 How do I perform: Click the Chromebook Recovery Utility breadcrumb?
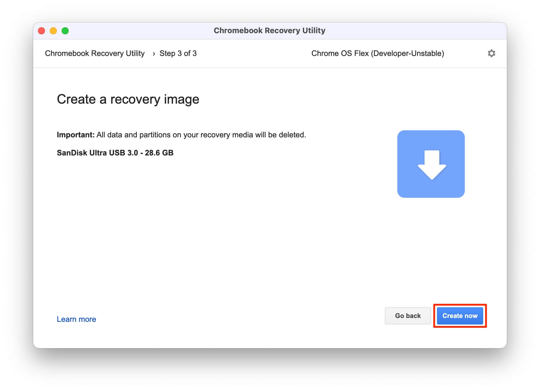95,54
